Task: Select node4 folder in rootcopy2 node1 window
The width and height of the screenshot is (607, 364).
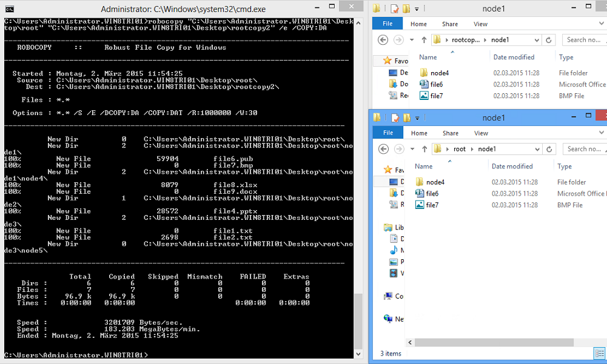Action: (440, 73)
